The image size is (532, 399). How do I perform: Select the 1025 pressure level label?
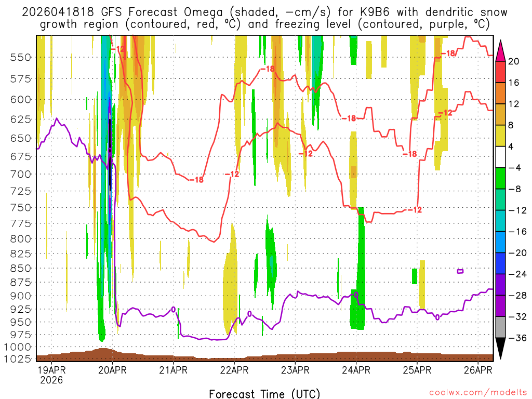(17, 358)
